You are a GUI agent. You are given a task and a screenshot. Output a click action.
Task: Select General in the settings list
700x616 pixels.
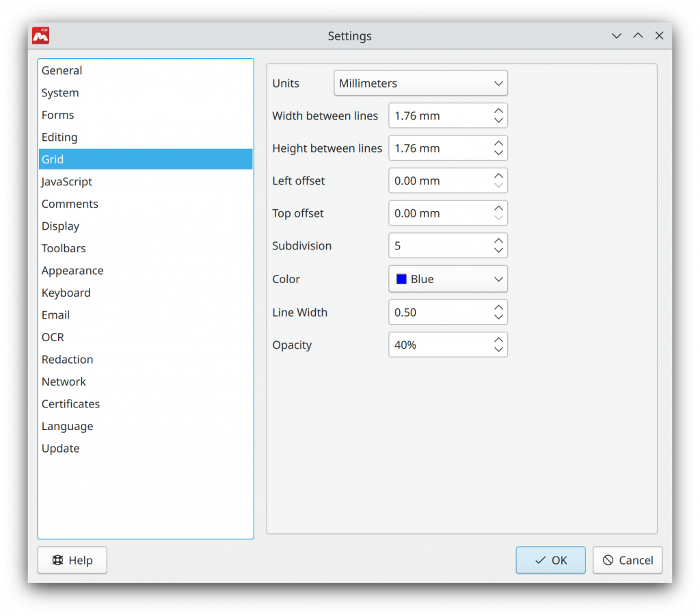pyautogui.click(x=62, y=70)
